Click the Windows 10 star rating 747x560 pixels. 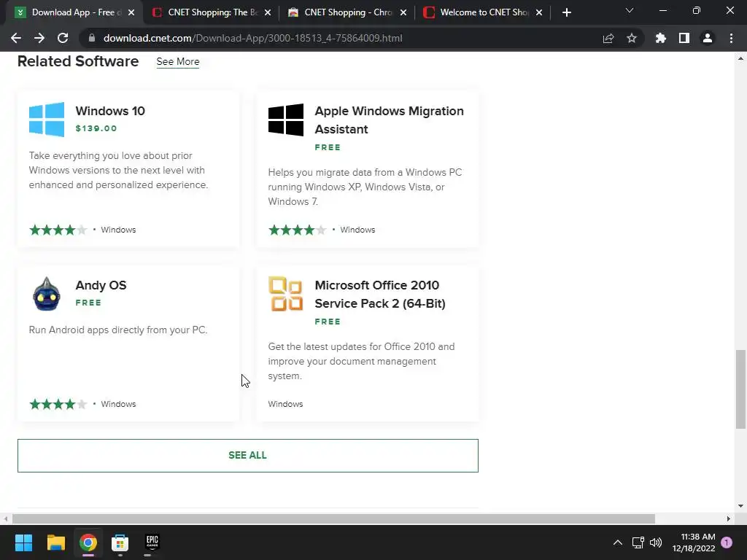tap(58, 230)
